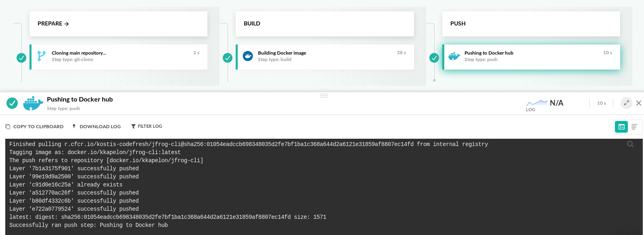Click the Docker whale icon in log header

(x=33, y=104)
